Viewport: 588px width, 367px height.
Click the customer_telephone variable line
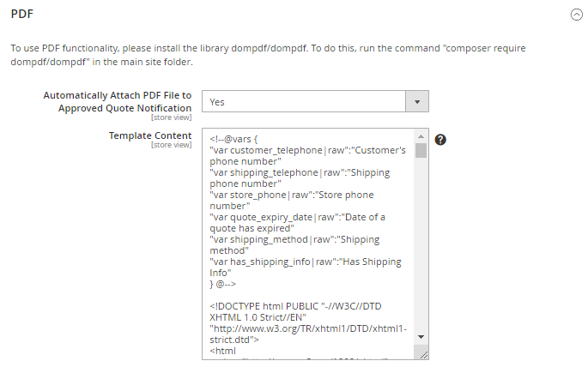click(x=307, y=150)
